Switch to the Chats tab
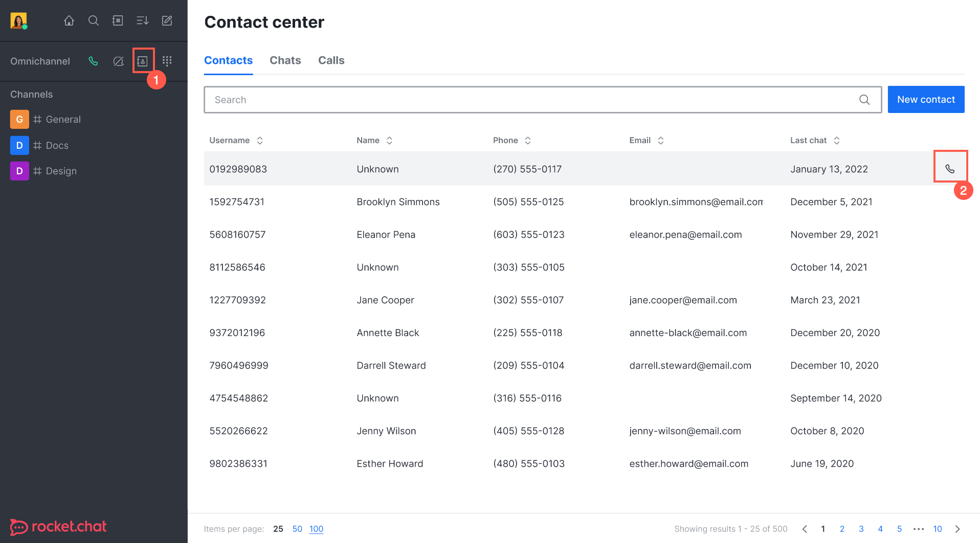980x543 pixels. [x=285, y=60]
